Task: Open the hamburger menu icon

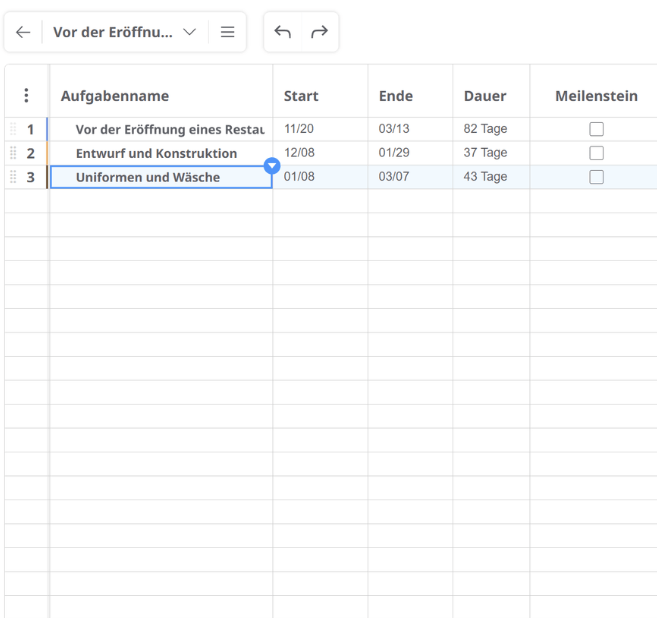Action: tap(228, 32)
